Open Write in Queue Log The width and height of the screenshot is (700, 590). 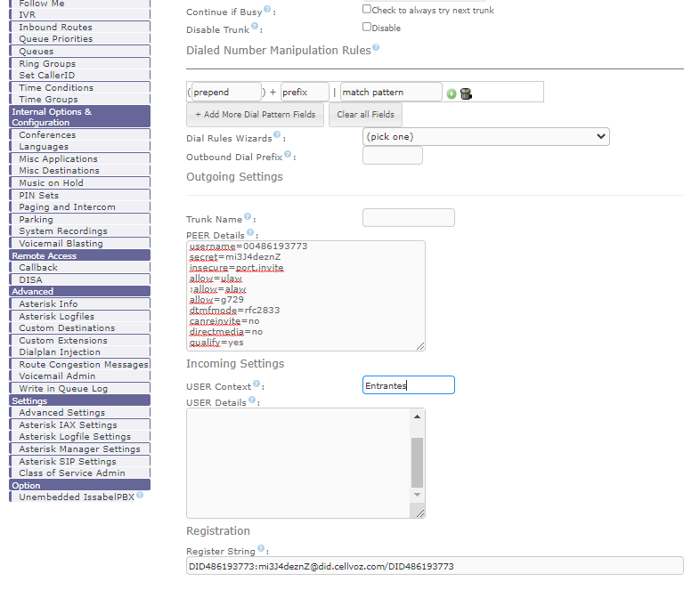tap(63, 388)
